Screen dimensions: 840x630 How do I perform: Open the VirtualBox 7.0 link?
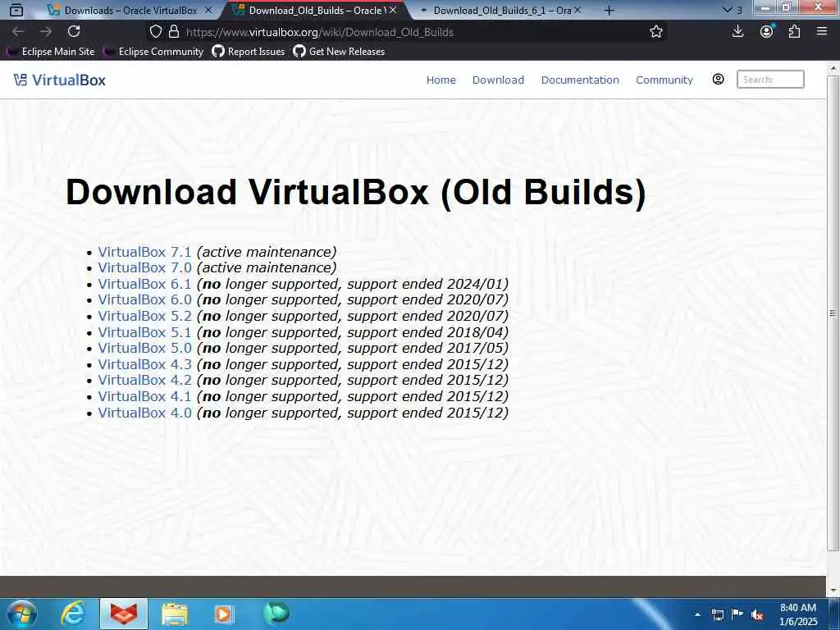click(x=144, y=267)
